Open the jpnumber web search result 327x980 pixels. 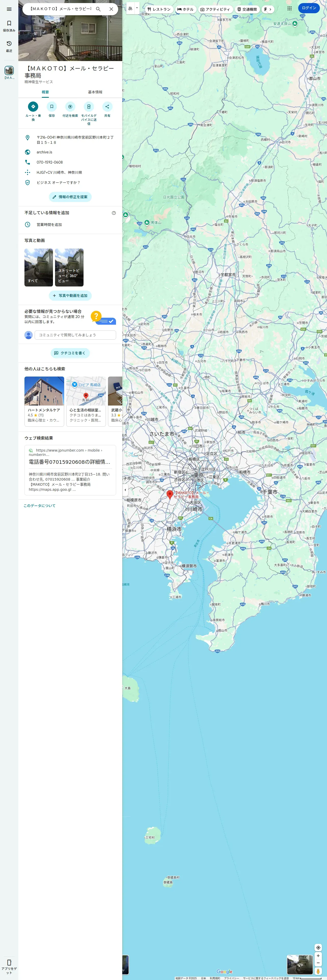pyautogui.click(x=70, y=470)
